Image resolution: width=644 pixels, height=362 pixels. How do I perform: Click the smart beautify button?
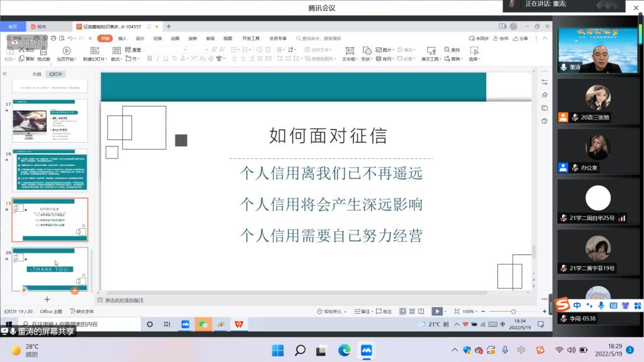pyautogui.click(x=331, y=312)
